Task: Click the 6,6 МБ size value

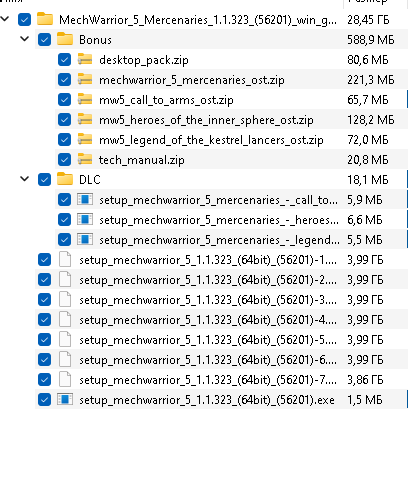Action: pos(365,220)
